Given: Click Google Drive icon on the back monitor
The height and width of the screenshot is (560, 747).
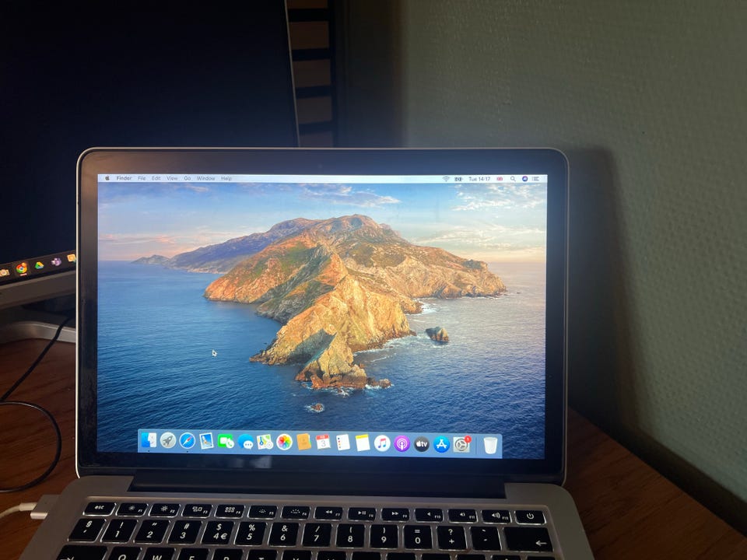Looking at the screenshot, I should click(x=39, y=265).
